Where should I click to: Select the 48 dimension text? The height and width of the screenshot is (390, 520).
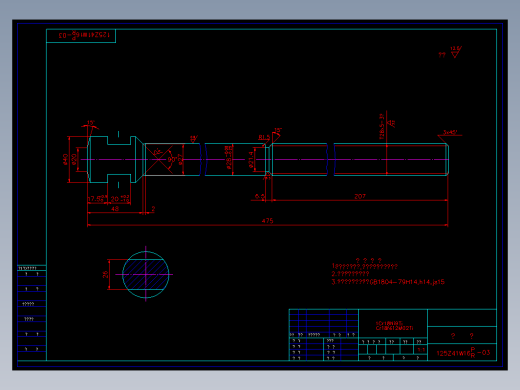click(115, 208)
